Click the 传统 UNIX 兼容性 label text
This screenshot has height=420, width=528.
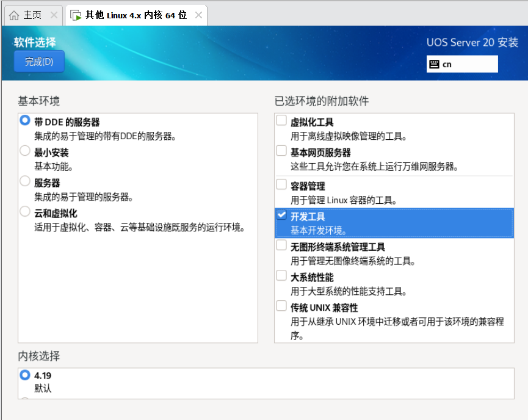(x=324, y=308)
